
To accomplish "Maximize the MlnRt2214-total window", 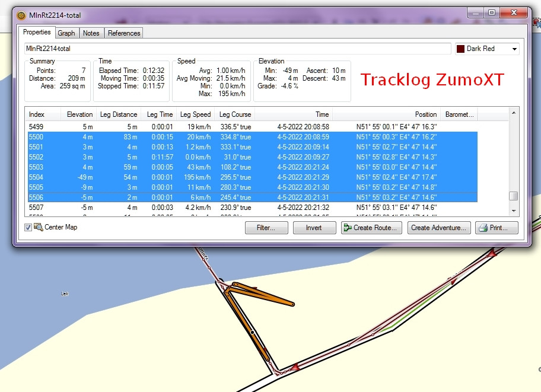I will click(492, 13).
